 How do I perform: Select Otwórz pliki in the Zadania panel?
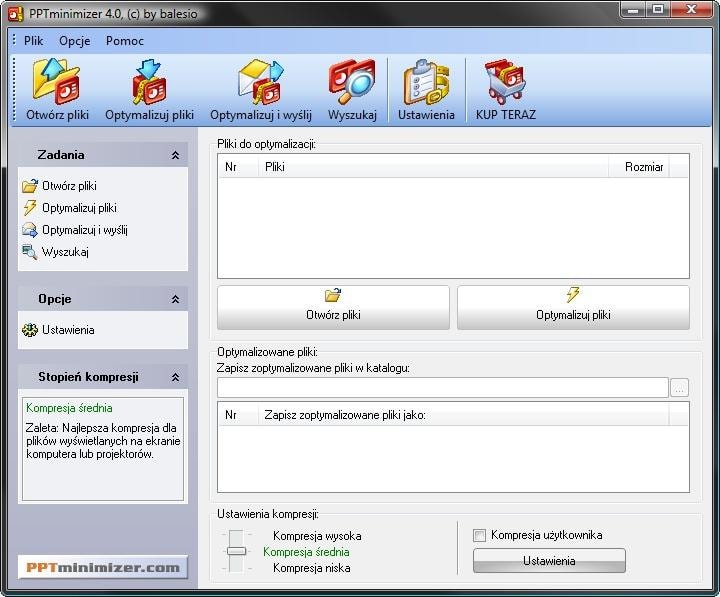60,186
